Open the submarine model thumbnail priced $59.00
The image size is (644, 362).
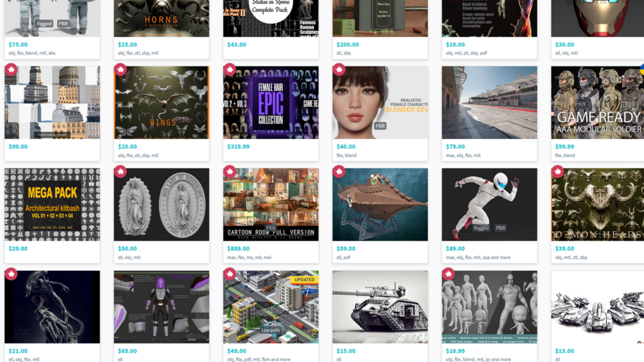click(x=380, y=204)
